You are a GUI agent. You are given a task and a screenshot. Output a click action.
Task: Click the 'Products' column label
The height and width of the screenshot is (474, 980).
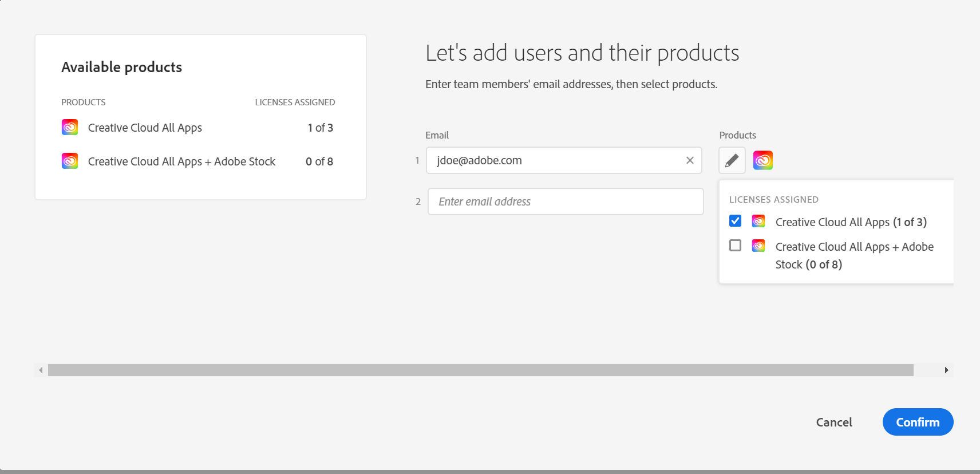(x=738, y=135)
